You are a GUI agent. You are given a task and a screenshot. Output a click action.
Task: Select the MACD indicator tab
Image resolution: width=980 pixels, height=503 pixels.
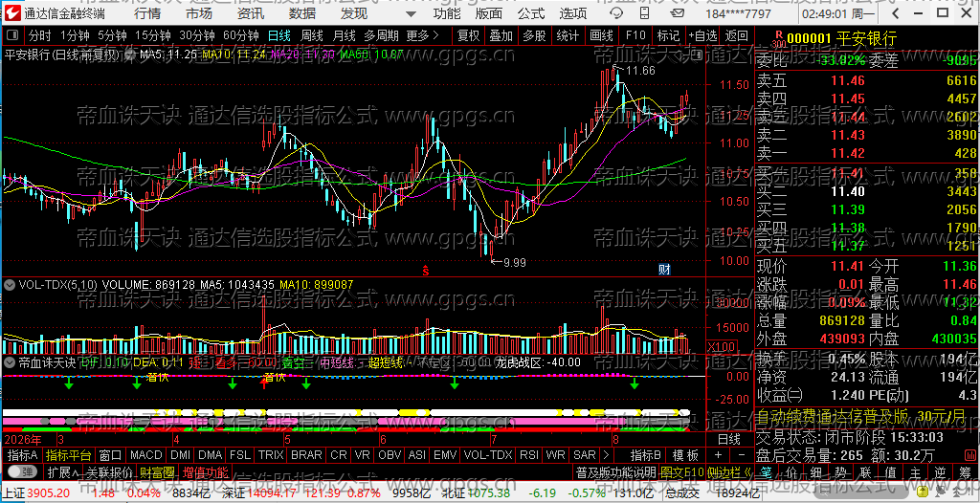coord(145,454)
